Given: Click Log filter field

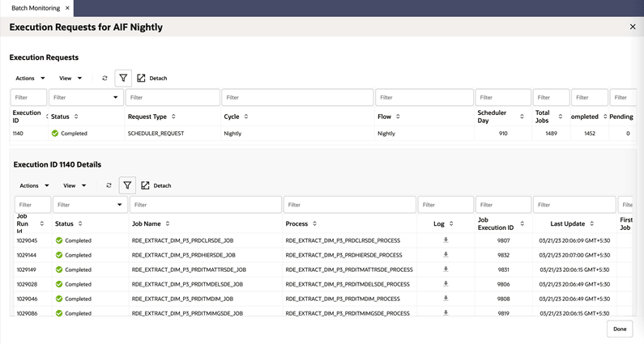Looking at the screenshot, I should click(446, 205).
